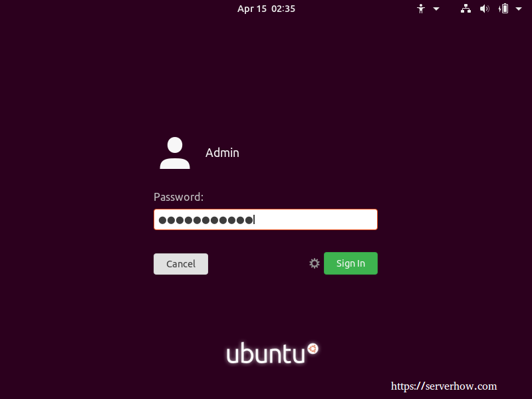The width and height of the screenshot is (532, 399).
Task: Click the Admin user avatar icon
Action: (x=175, y=153)
